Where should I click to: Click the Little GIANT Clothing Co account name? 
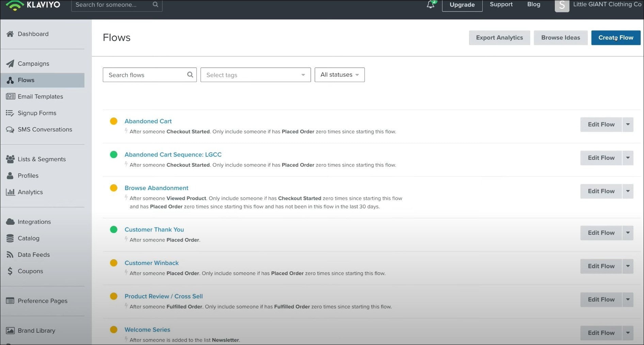(607, 4)
